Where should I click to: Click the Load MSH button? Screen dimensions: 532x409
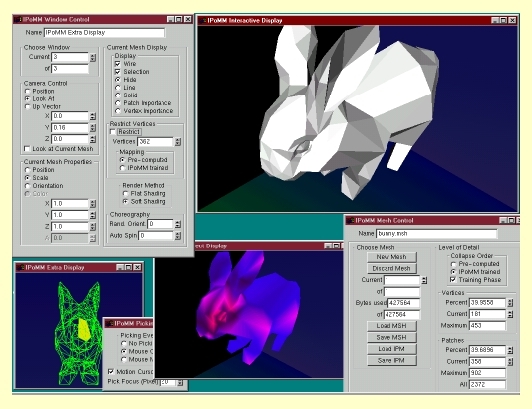tap(392, 326)
